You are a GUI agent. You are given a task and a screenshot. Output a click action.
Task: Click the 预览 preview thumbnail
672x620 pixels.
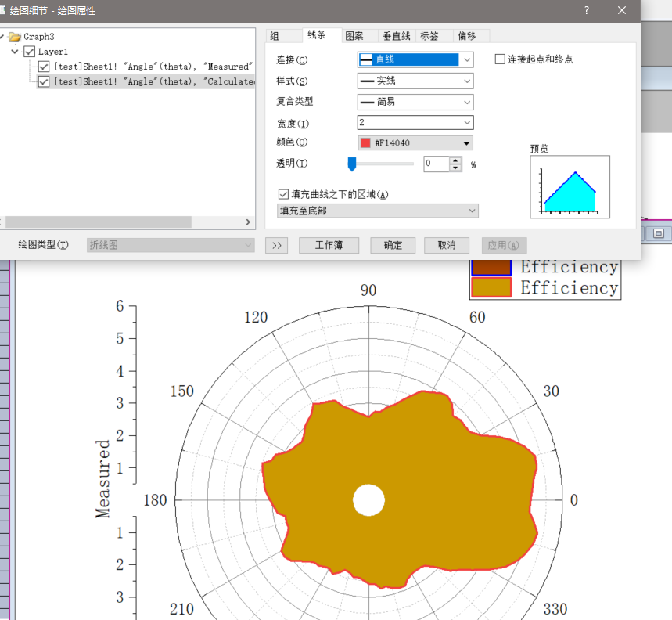[x=570, y=187]
